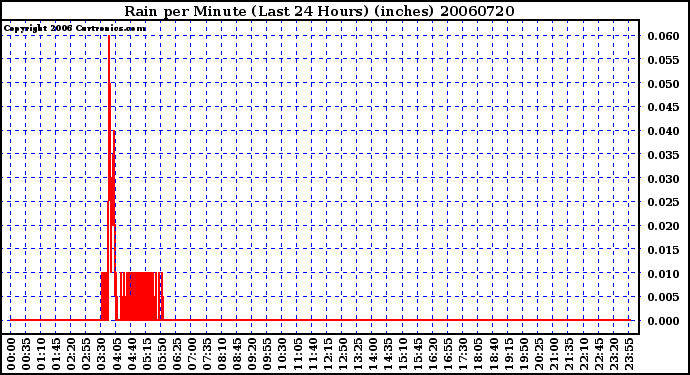Pick the 13:25 x-axis label

click(x=357, y=354)
